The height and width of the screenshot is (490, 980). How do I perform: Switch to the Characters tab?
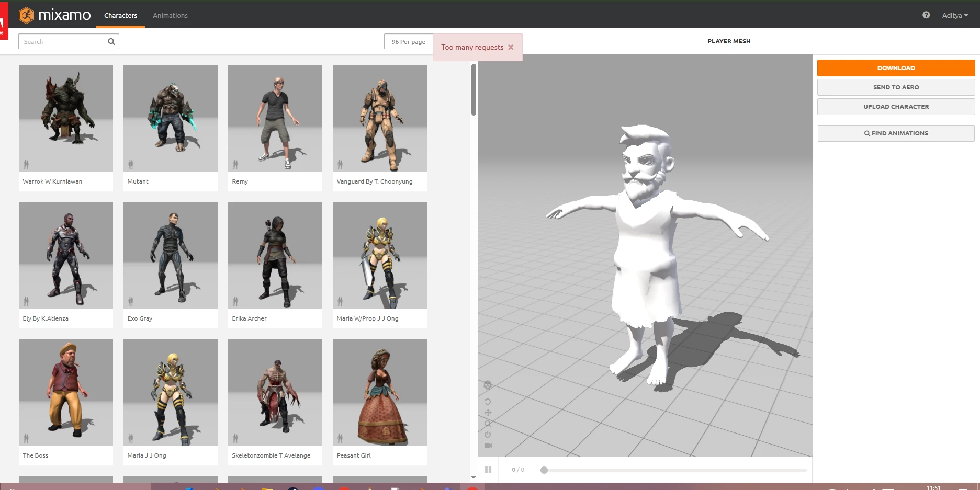[x=120, y=15]
